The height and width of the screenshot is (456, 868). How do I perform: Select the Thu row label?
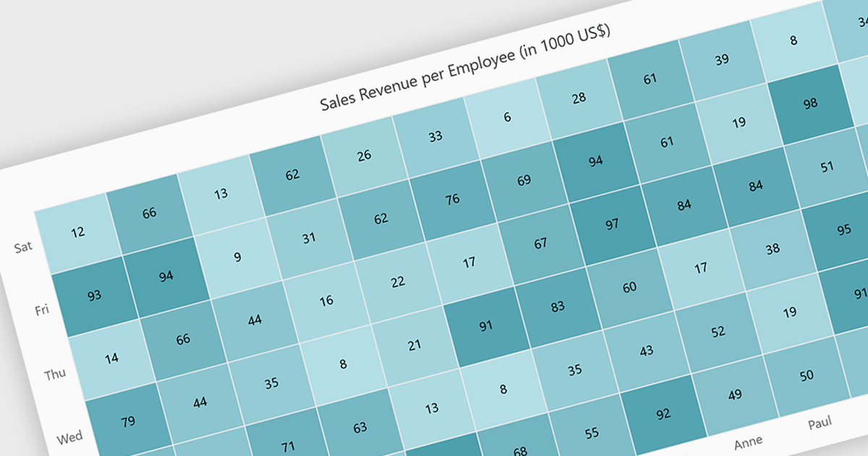pos(56,373)
